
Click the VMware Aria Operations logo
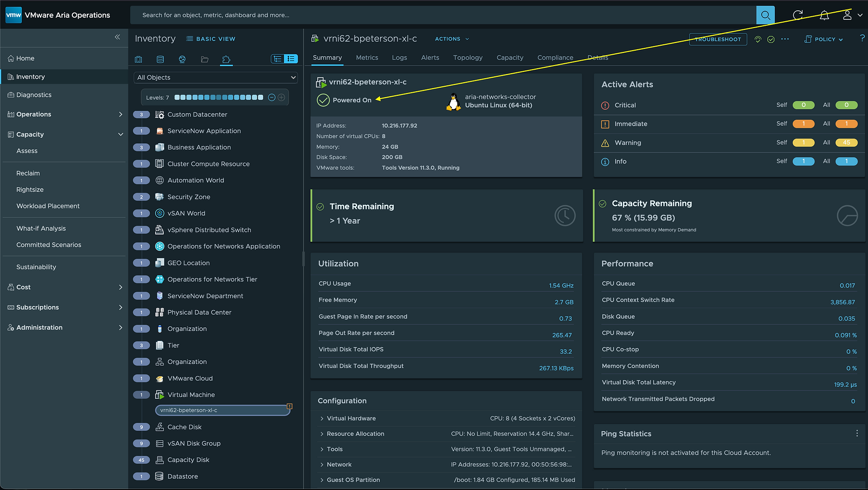(x=14, y=15)
